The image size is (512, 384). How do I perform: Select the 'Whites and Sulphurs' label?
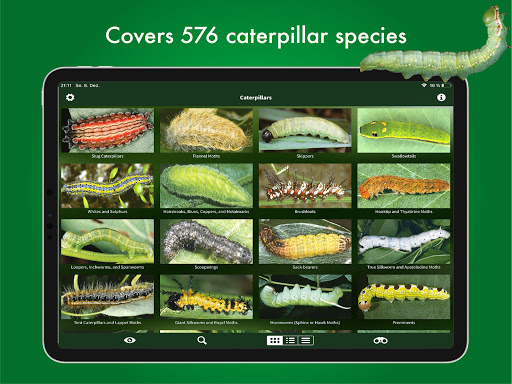click(107, 212)
